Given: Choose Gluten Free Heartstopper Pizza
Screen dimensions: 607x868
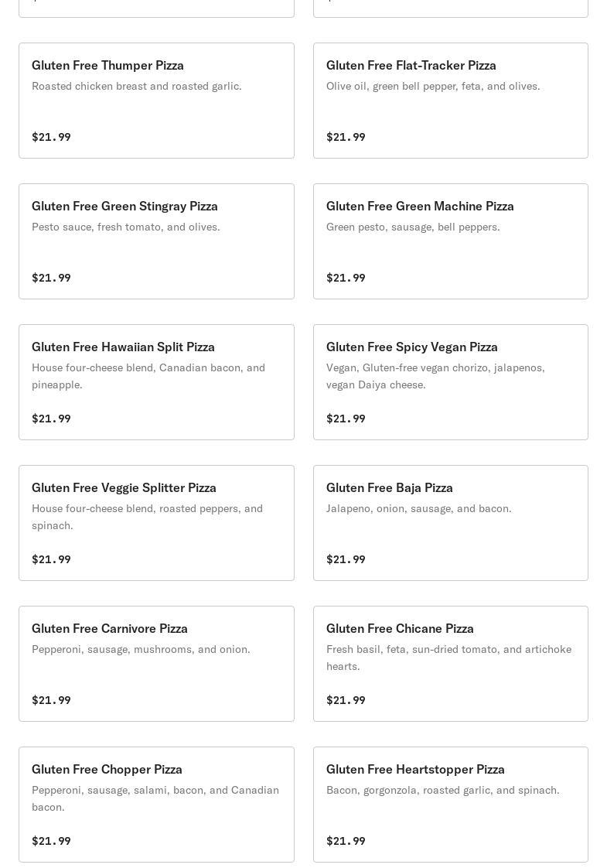Looking at the screenshot, I should [x=450, y=805].
